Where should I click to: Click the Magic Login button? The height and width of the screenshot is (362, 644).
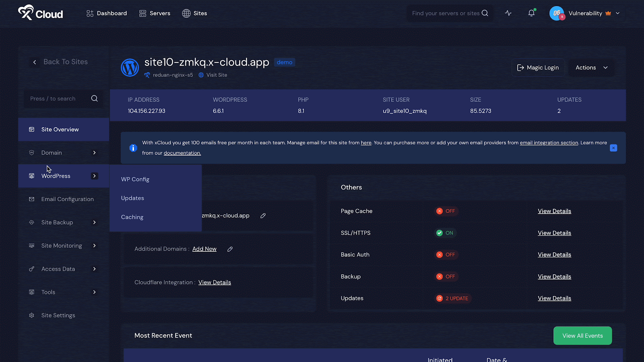538,68
